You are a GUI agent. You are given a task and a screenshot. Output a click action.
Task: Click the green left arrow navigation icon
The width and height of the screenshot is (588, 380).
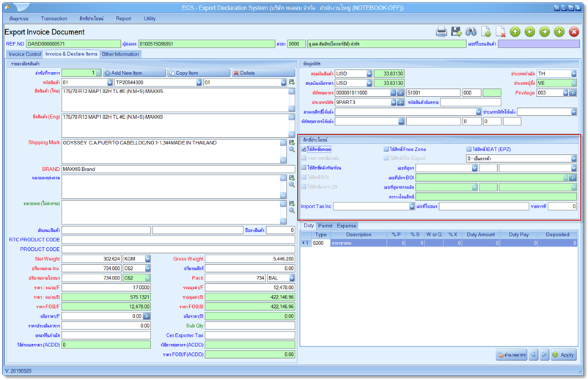tap(530, 32)
